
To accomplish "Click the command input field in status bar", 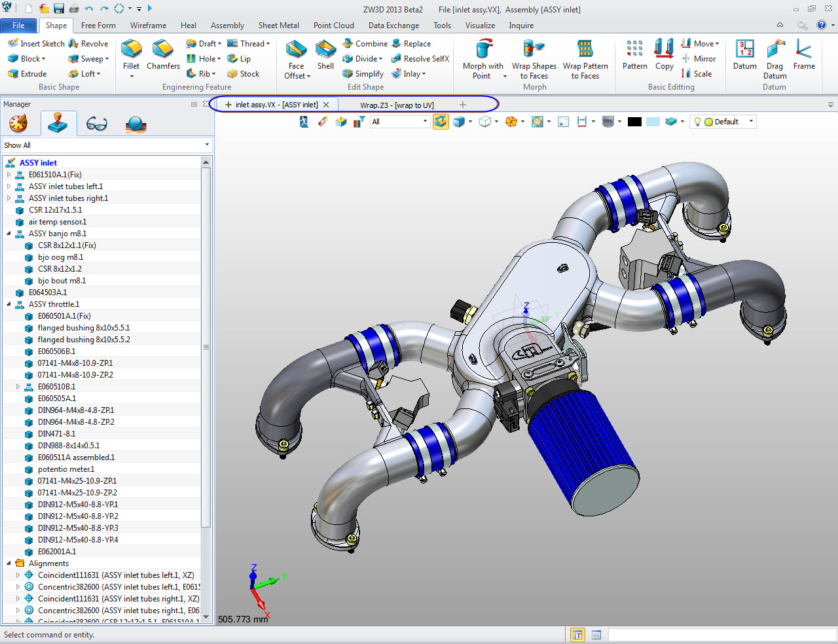I will click(720, 635).
